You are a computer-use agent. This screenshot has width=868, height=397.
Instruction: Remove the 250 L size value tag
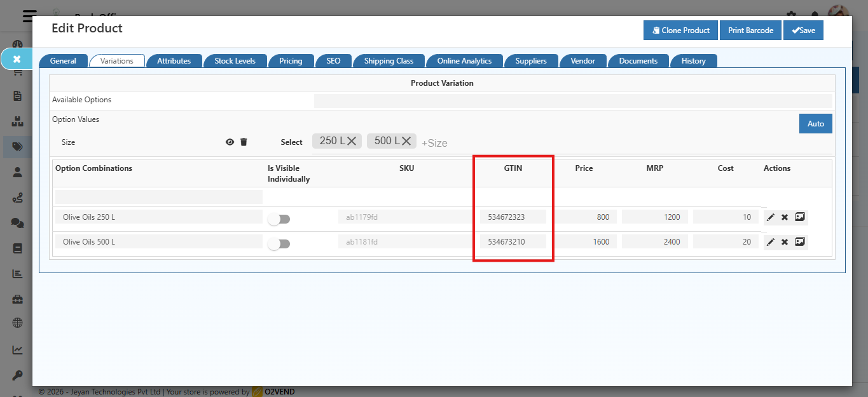[352, 141]
